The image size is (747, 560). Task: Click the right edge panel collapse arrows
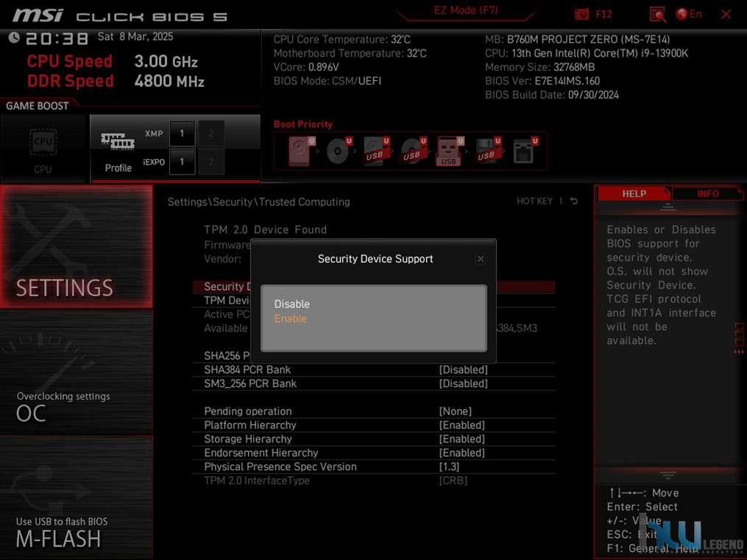tap(739, 352)
